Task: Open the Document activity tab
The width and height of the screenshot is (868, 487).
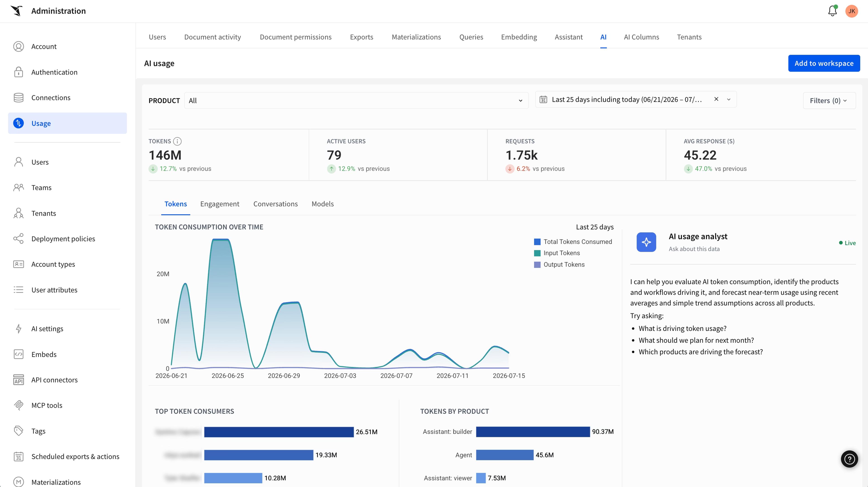Action: (213, 37)
